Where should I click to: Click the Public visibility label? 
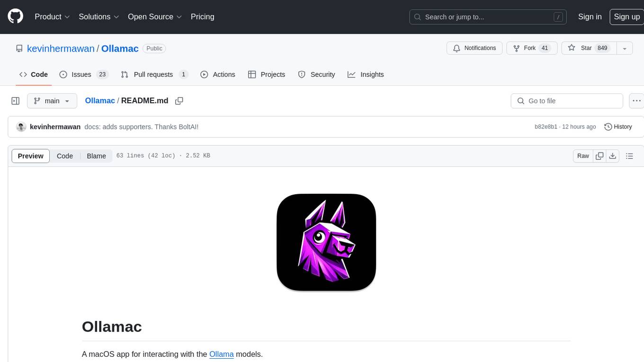tap(154, 48)
